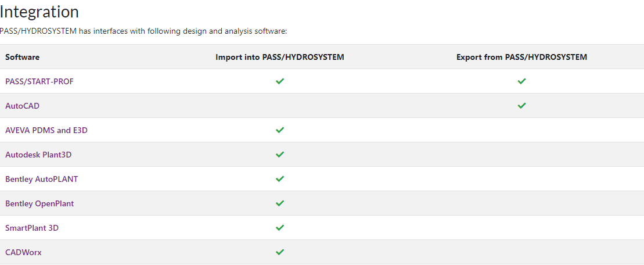Open the PASS/START-PROF link
Image resolution: width=644 pixels, height=265 pixels.
tap(39, 81)
